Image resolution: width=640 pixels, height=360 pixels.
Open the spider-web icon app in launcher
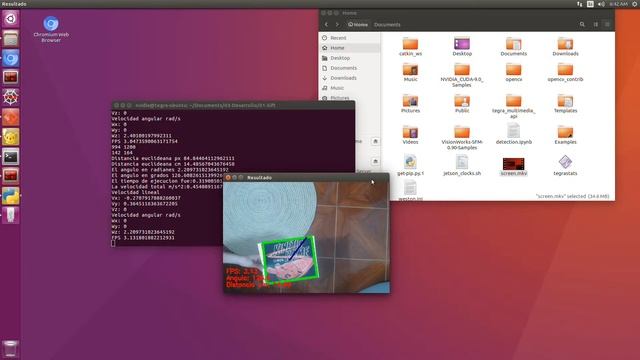point(11,98)
